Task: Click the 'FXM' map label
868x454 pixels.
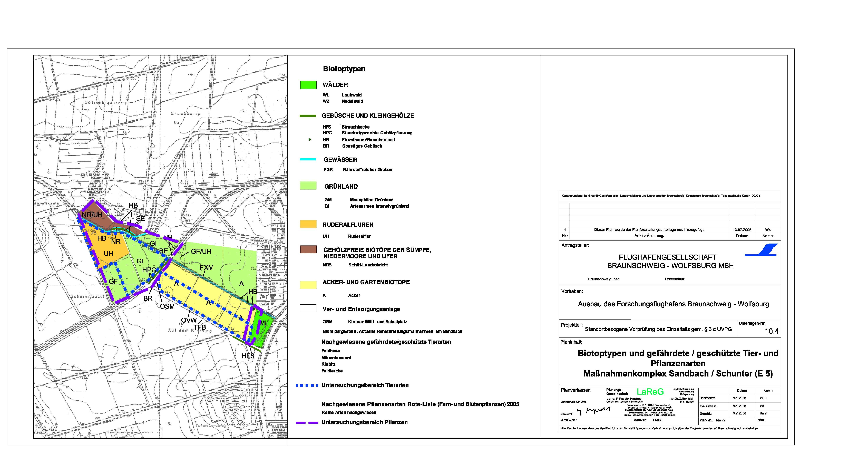Action: point(207,268)
